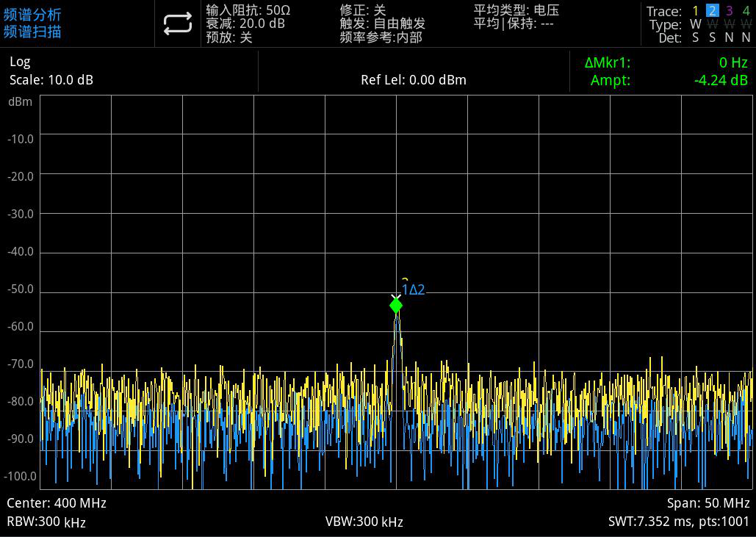Open the 频谱分析 mode title

tap(32, 15)
